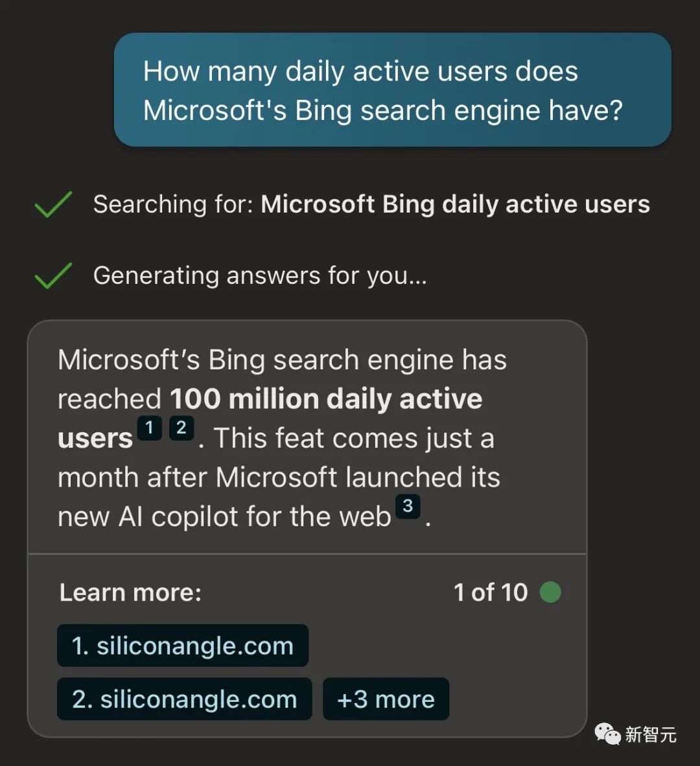Click bold '100 million daily active' text
700x766 pixels.
pos(326,399)
